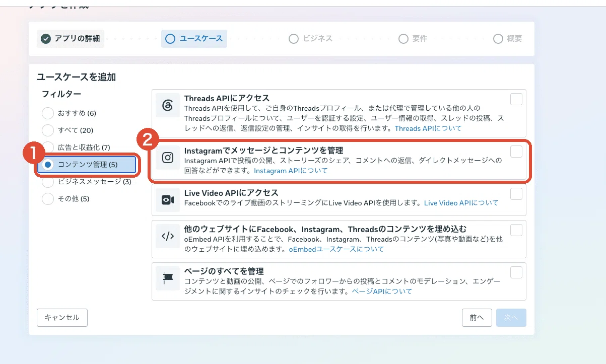Viewport: 606px width, 364px height.
Task: Open the Threads APIについて link
Action: coord(428,128)
